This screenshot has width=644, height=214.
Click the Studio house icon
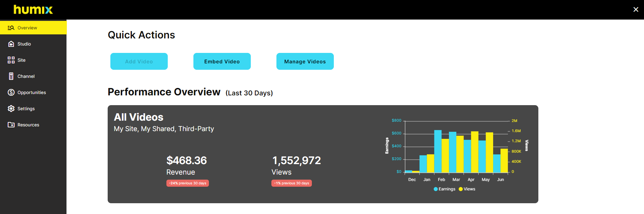[x=11, y=44]
